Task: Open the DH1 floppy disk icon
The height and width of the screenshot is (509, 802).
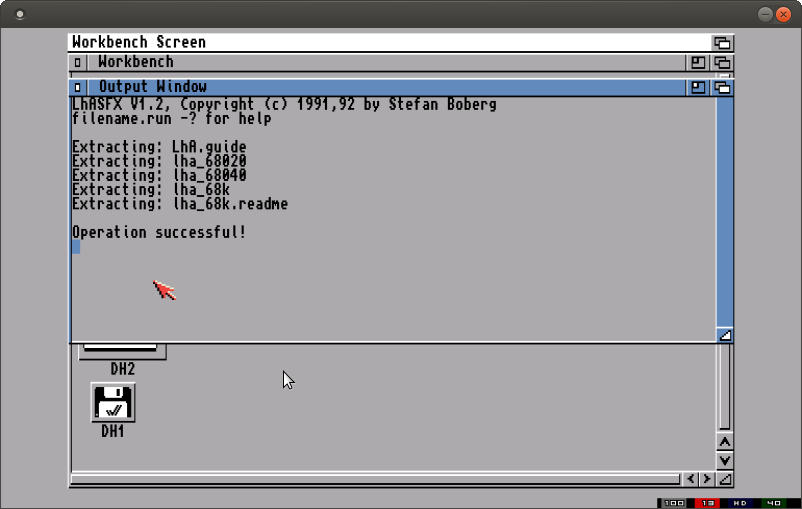Action: pos(113,403)
